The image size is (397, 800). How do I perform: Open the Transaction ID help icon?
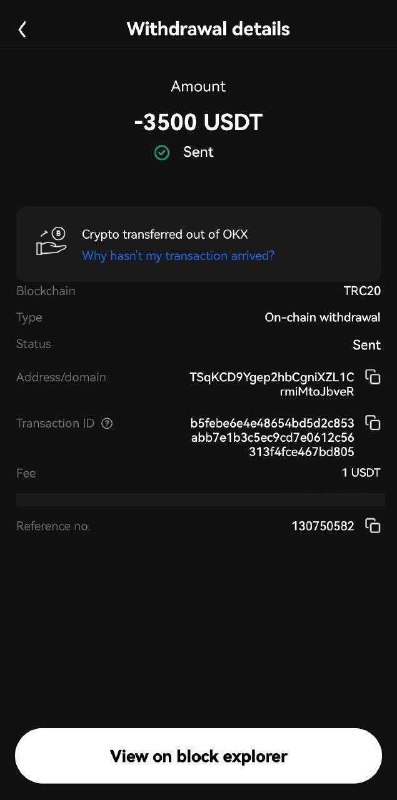pyautogui.click(x=107, y=423)
